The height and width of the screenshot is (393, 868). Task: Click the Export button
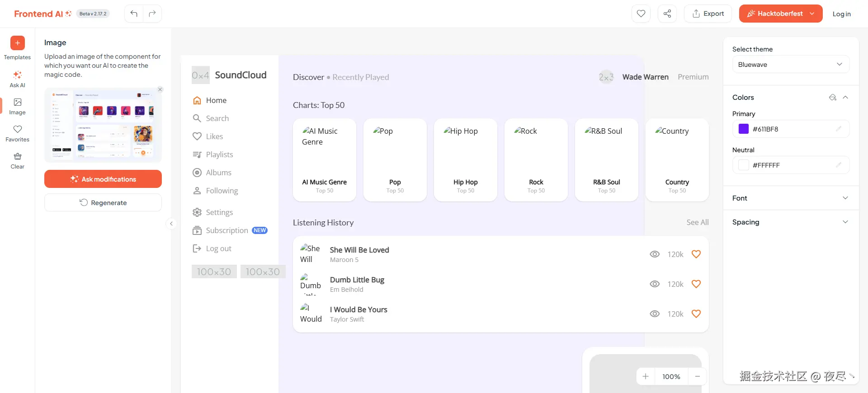coord(708,14)
